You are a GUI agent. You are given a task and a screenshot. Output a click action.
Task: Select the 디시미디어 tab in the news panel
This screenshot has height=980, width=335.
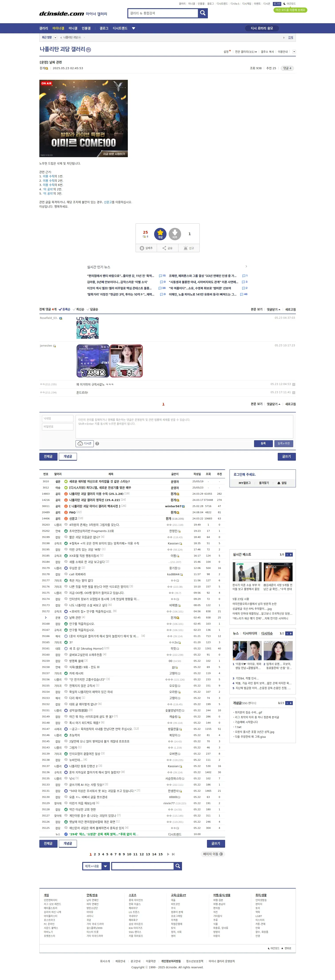pos(250,633)
